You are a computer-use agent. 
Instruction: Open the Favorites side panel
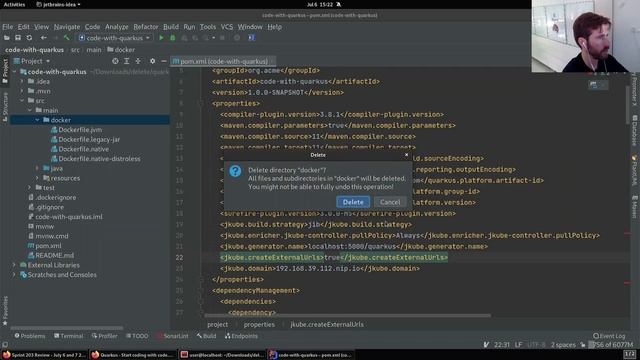pyautogui.click(x=5, y=311)
